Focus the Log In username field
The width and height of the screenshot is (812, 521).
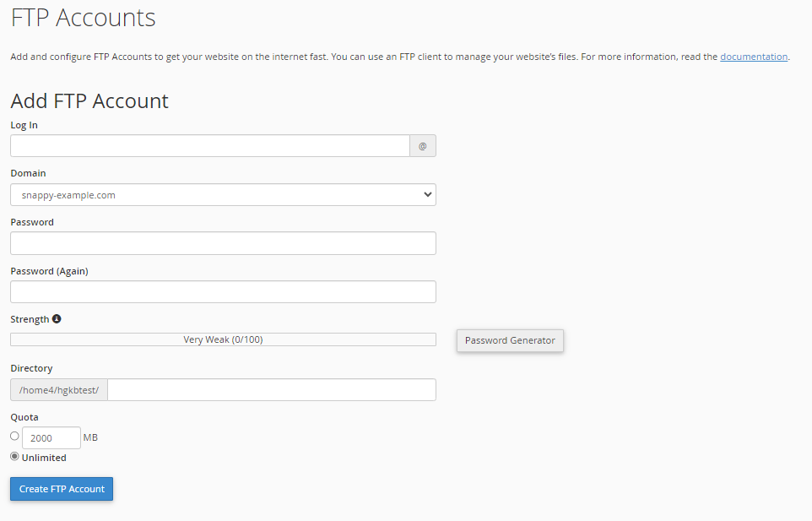(208, 145)
